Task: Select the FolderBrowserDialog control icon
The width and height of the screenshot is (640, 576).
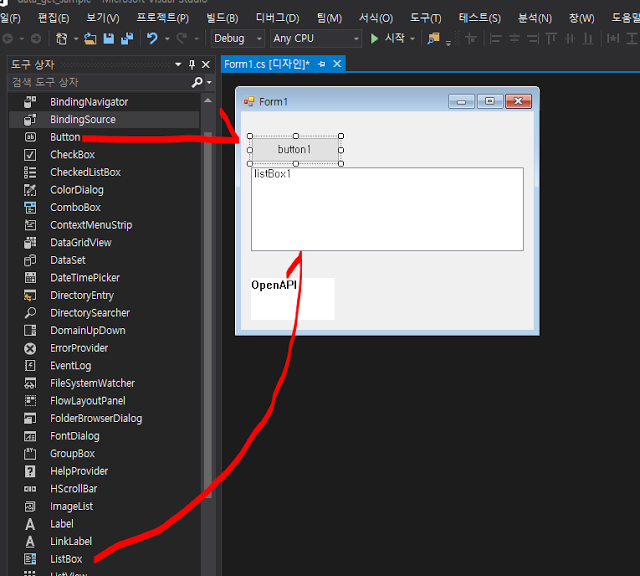Action: 30,418
